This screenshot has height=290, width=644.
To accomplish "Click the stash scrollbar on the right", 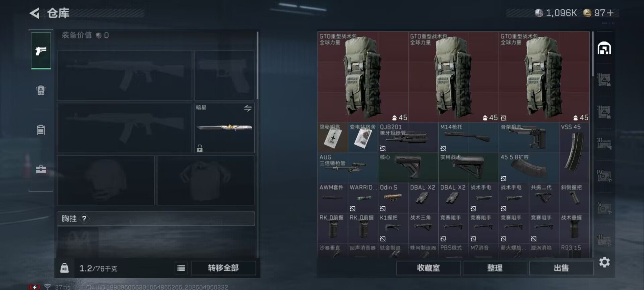I will click(593, 54).
